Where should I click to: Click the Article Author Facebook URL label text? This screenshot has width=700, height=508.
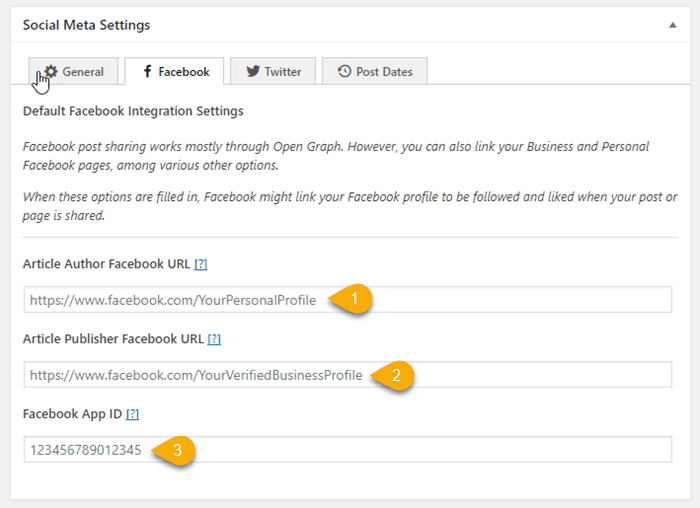tap(106, 264)
